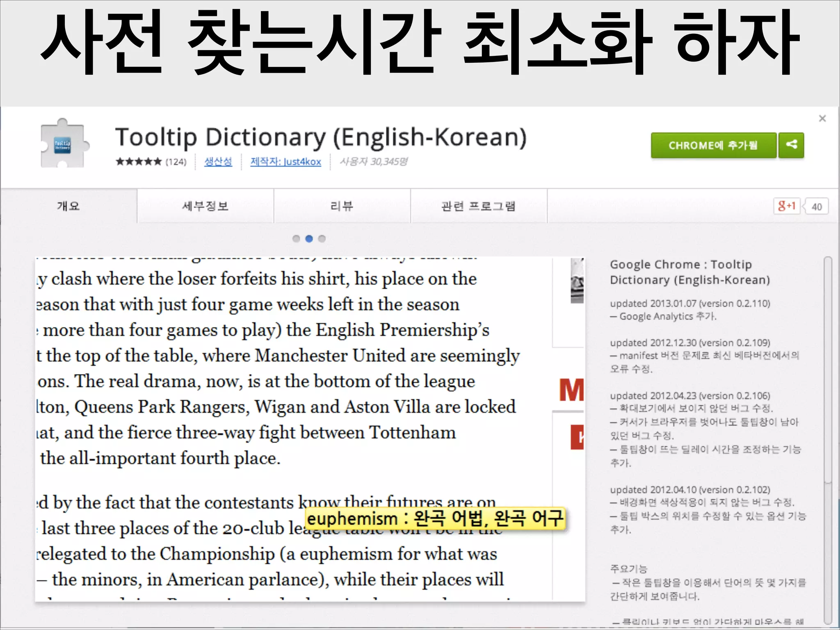Select the third carousel dot
Image resolution: width=840 pixels, height=630 pixels.
click(322, 238)
